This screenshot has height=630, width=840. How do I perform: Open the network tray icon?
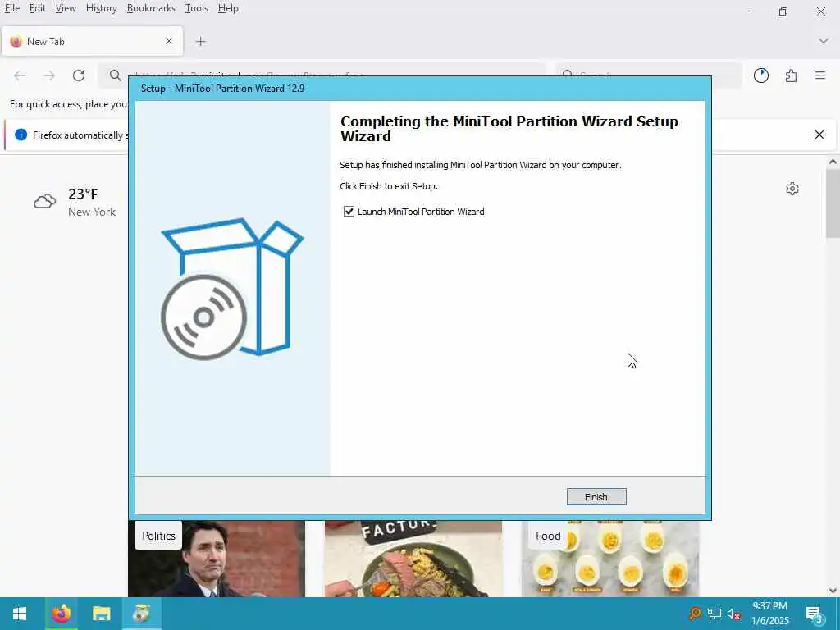(x=714, y=614)
